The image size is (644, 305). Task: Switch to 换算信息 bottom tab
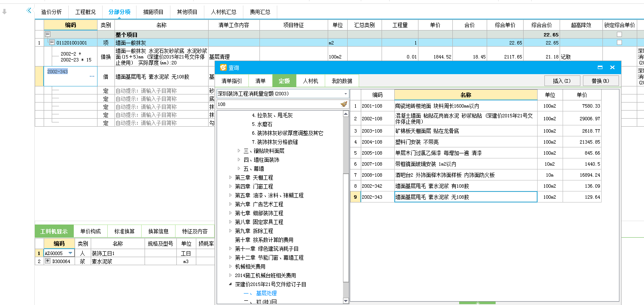[x=158, y=231]
